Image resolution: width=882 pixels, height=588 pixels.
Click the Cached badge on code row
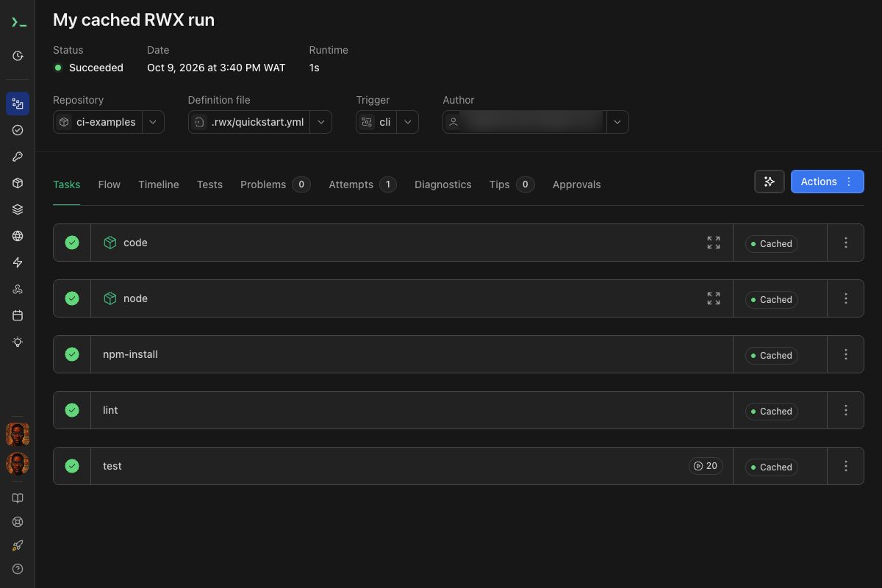coord(771,243)
